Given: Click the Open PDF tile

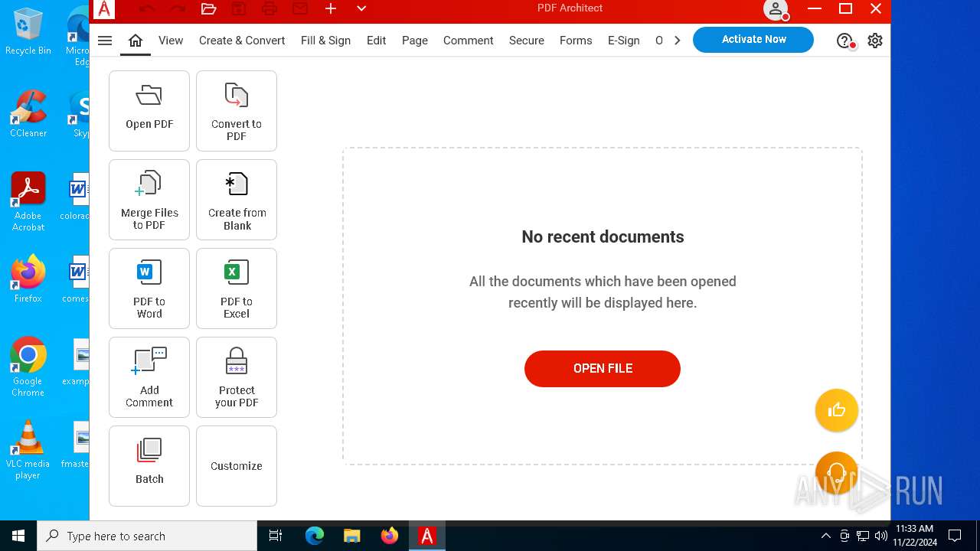Looking at the screenshot, I should tap(149, 111).
